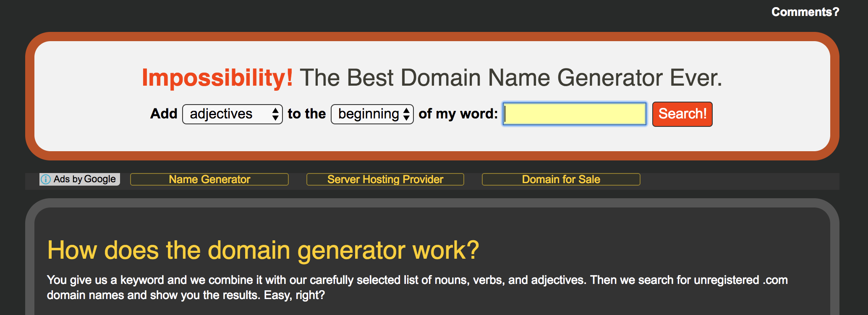The height and width of the screenshot is (315, 868).
Task: Open the Name Generator ad link
Action: (209, 179)
